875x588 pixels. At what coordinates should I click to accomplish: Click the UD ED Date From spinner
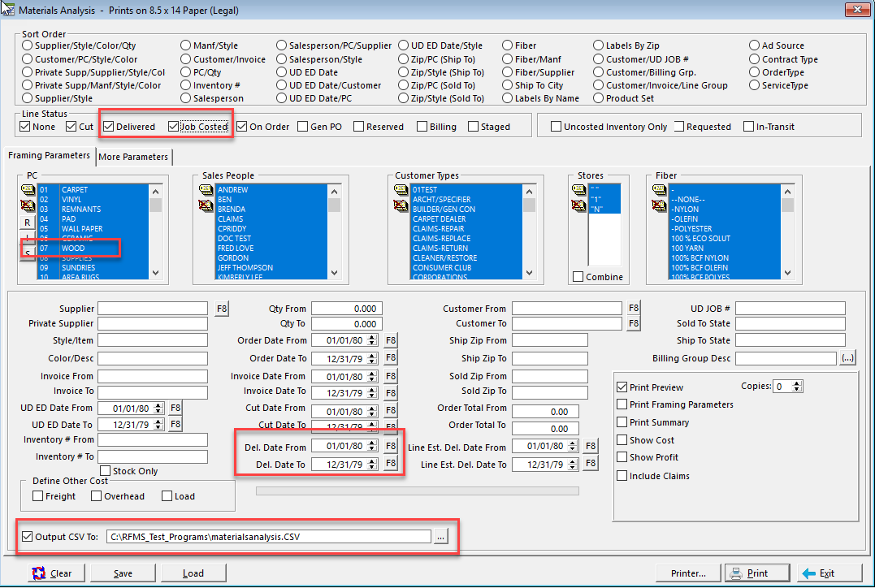coord(158,409)
